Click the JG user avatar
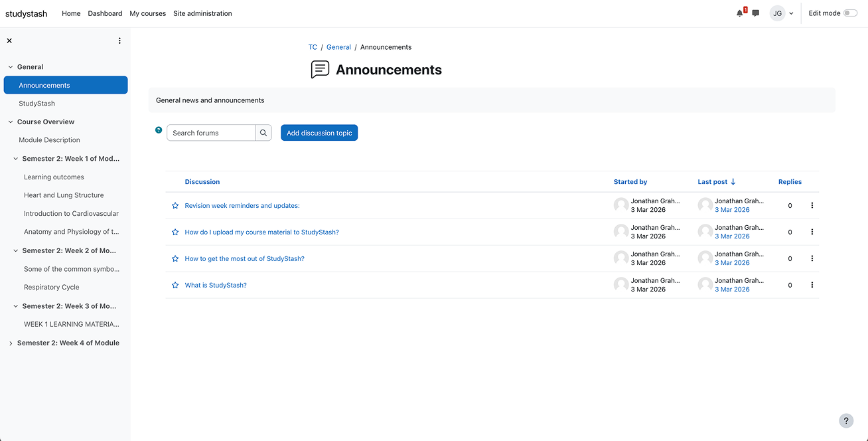Viewport: 868px width, 441px height. (777, 13)
